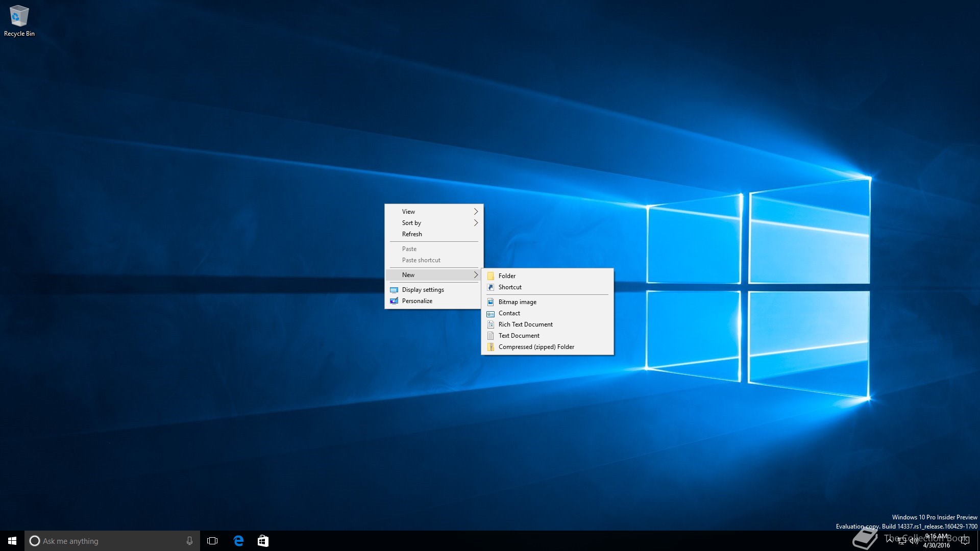980x551 pixels.
Task: Open the Action Center notification icon
Action: click(965, 541)
